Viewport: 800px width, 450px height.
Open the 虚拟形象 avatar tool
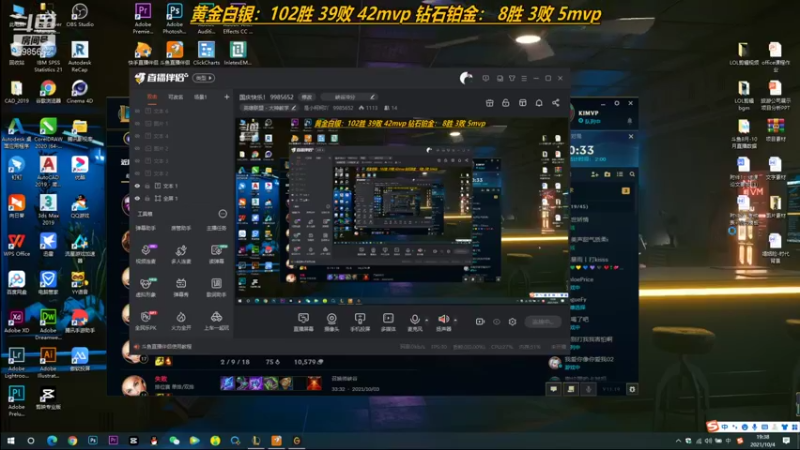point(146,287)
